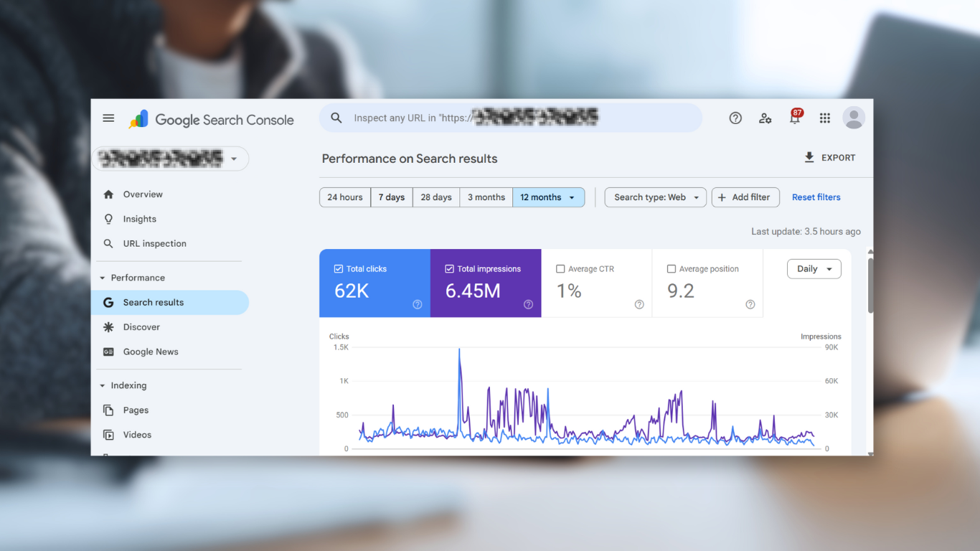980x551 pixels.
Task: Open notifications bell with 87 badge
Action: coord(795,118)
